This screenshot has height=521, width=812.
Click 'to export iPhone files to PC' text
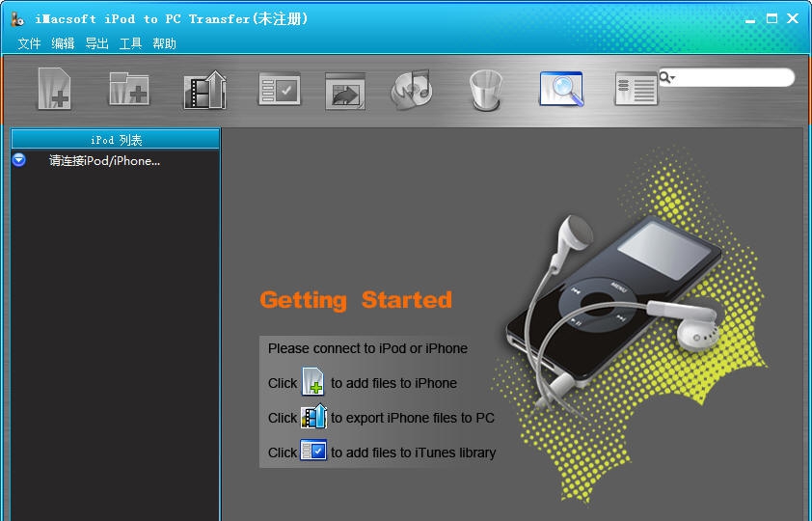point(413,418)
